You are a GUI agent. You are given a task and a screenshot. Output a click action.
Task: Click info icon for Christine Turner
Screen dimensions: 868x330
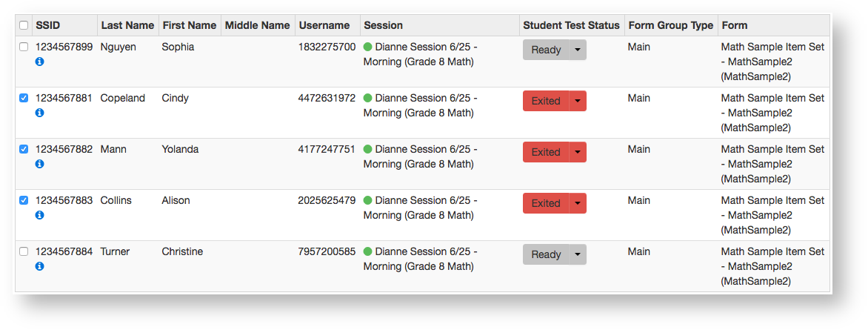(40, 266)
